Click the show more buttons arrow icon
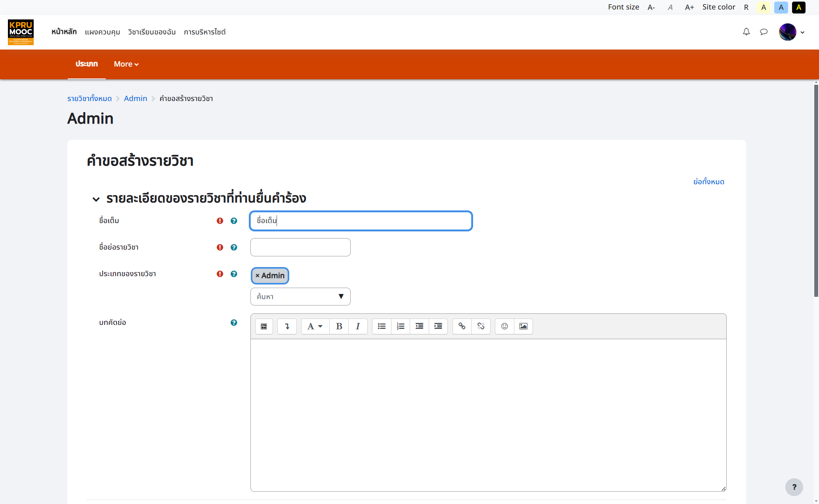Screen dimensions: 819x504 pyautogui.click(x=287, y=326)
